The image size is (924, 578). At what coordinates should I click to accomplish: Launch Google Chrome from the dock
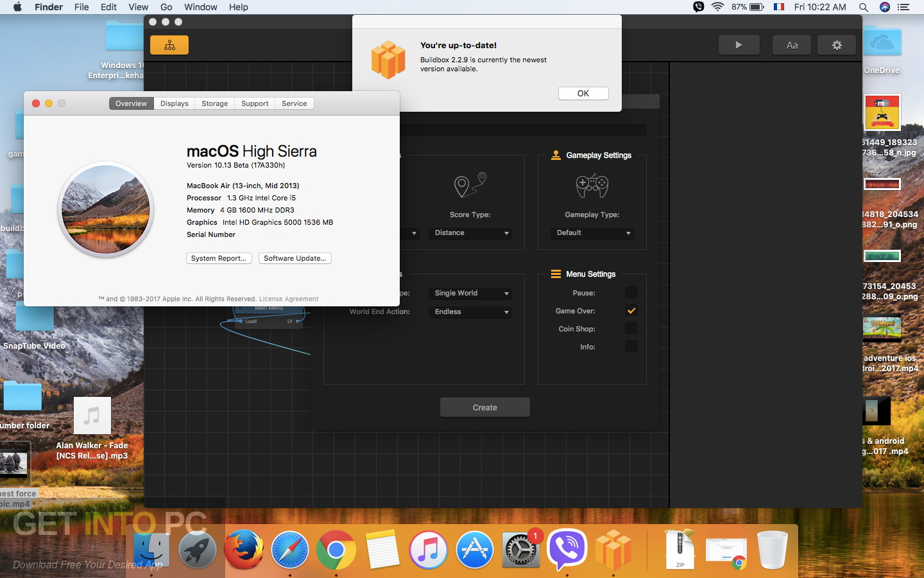[336, 550]
